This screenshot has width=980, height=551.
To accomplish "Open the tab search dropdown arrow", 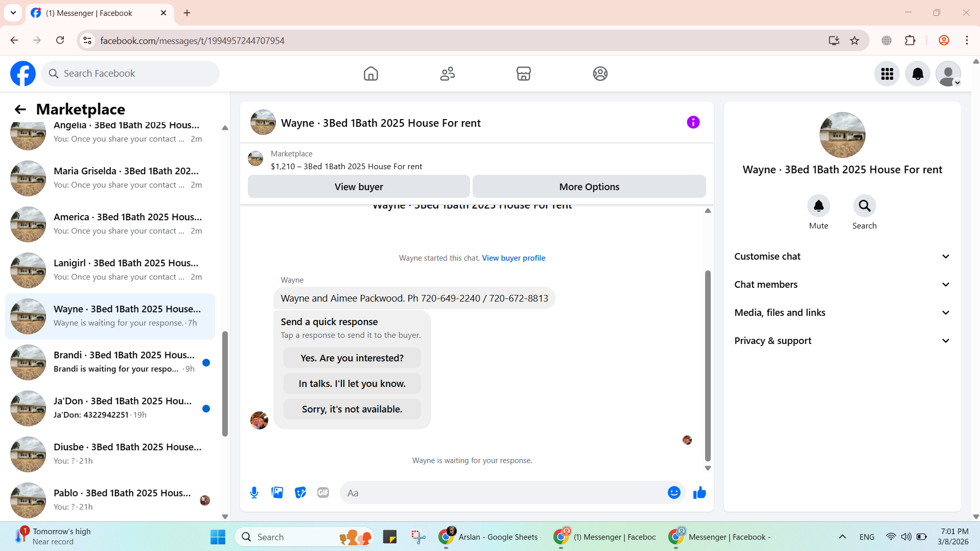I will point(13,13).
